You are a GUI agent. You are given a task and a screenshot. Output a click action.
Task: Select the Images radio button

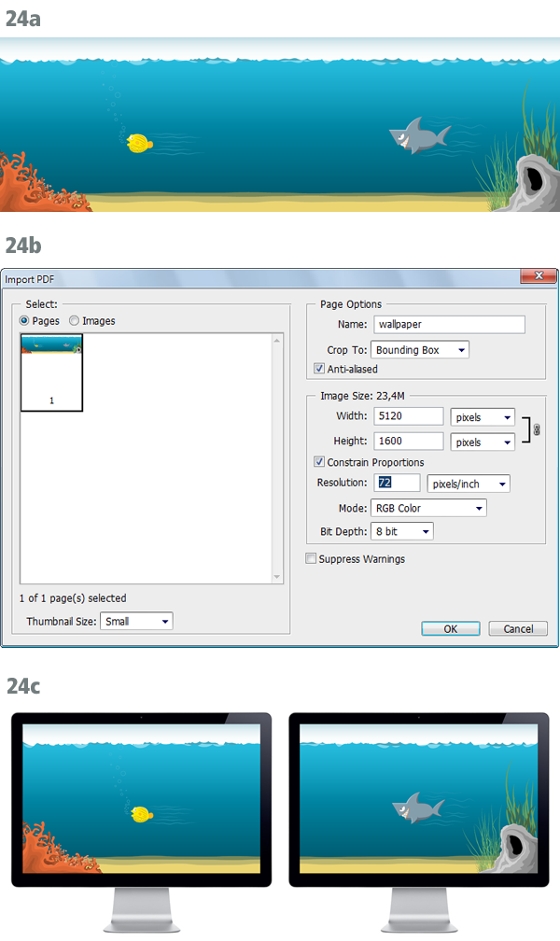pyautogui.click(x=74, y=321)
